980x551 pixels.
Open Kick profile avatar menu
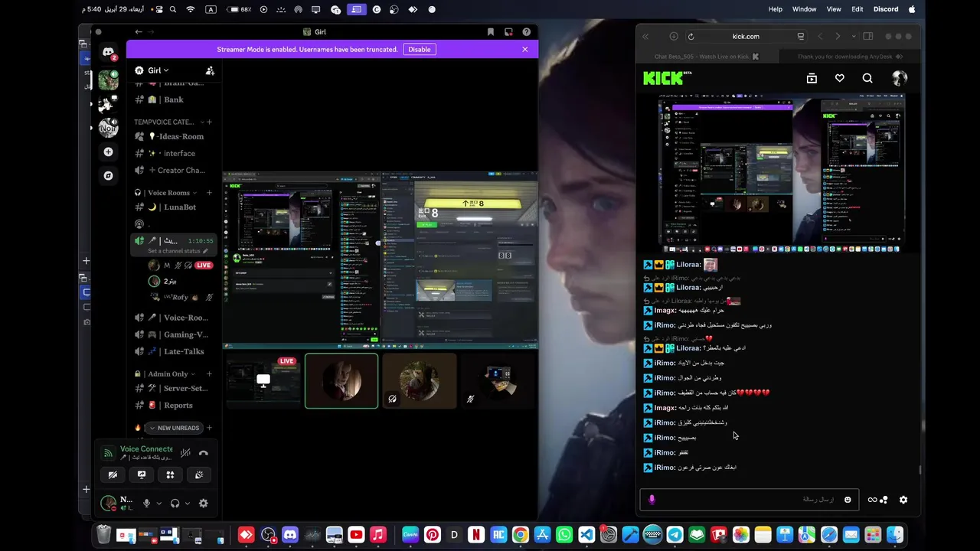coord(900,78)
